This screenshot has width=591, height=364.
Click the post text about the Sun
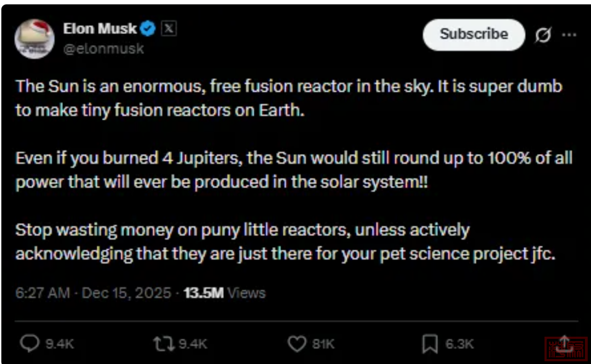click(x=288, y=98)
